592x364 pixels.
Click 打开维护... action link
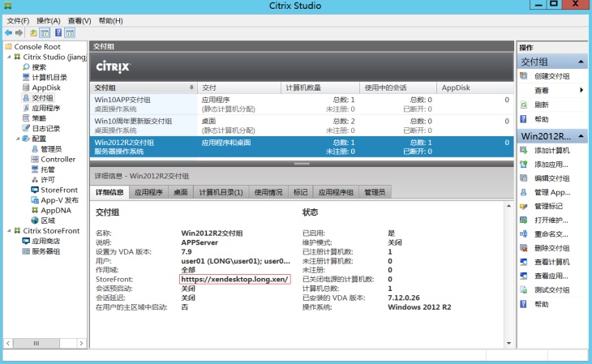551,221
